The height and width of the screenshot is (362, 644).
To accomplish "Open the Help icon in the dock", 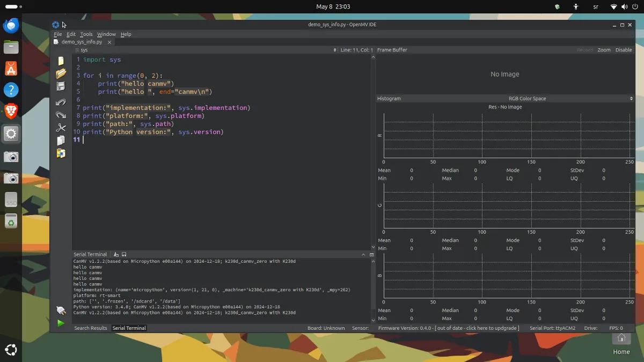I will click(11, 90).
